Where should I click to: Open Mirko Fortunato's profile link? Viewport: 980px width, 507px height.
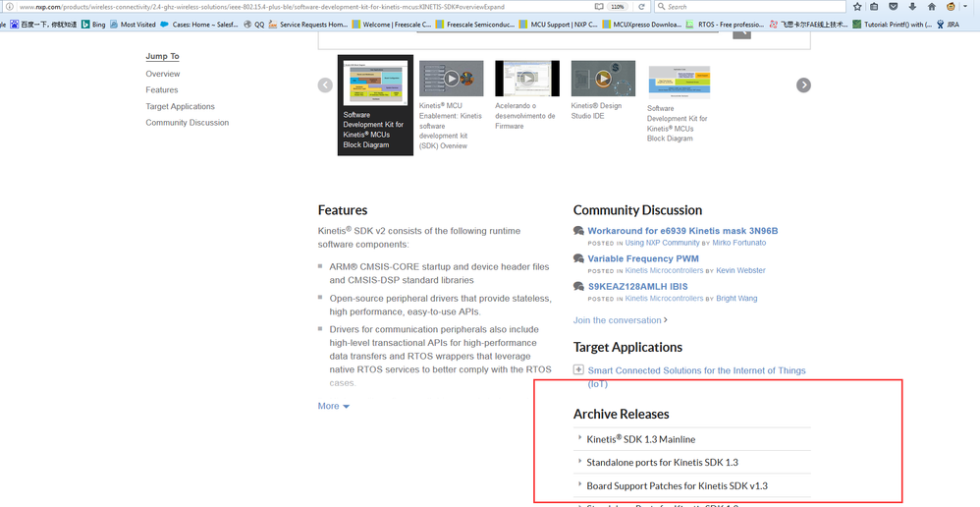pyautogui.click(x=738, y=243)
